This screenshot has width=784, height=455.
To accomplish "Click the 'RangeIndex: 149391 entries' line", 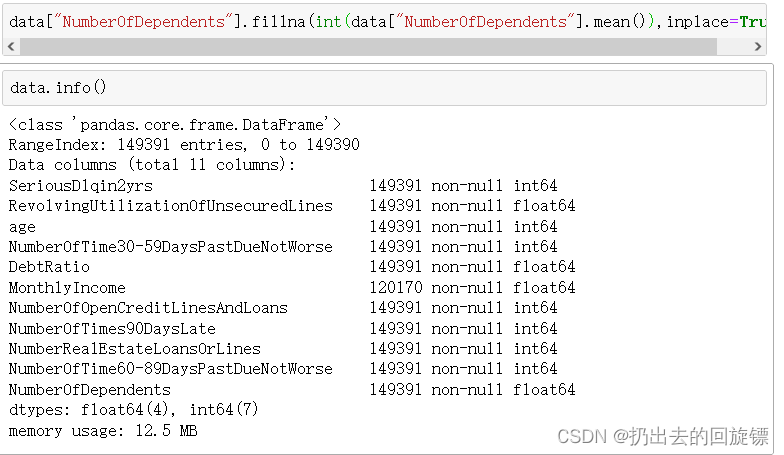I will coord(184,145).
